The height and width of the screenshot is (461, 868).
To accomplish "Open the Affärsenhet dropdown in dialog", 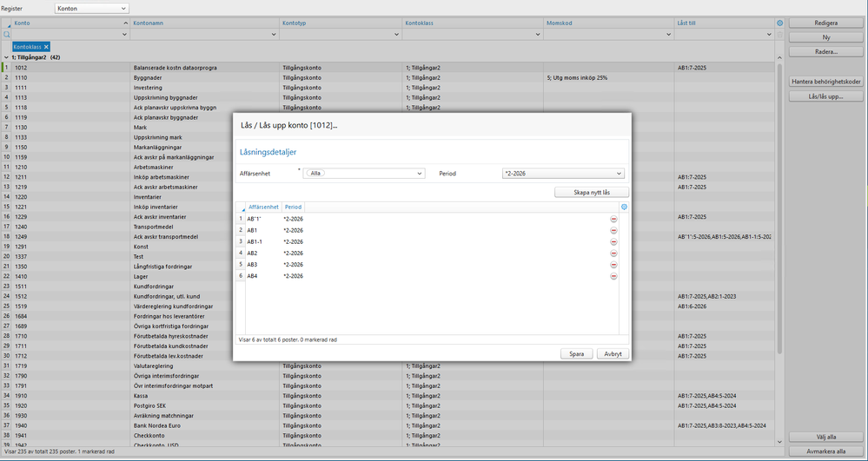I will click(x=419, y=174).
